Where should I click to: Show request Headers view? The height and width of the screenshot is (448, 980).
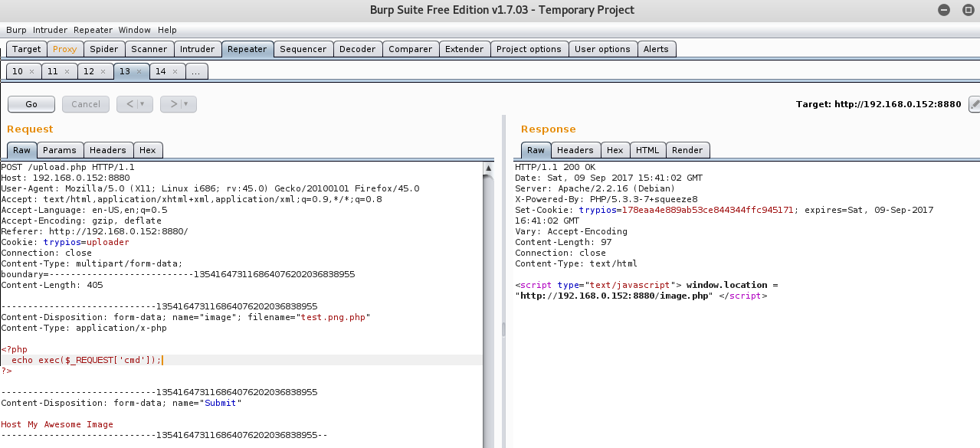click(108, 150)
